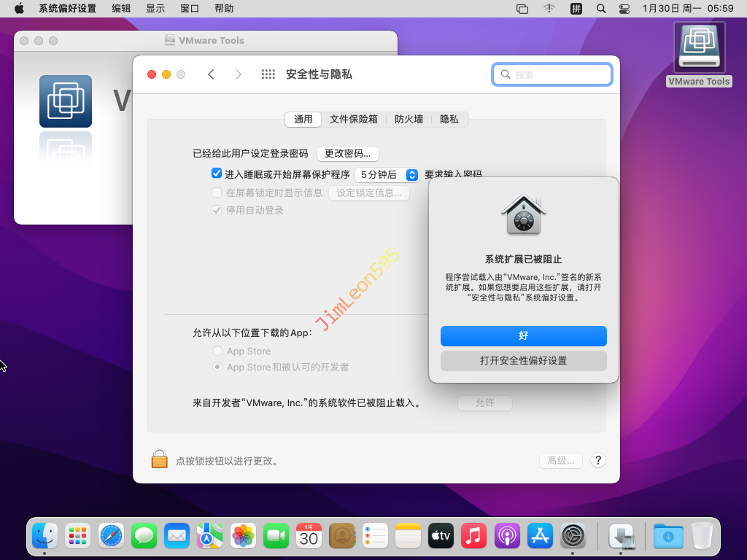Click the Spotlight search icon in menu bar
The image size is (747, 560).
tap(601, 9)
